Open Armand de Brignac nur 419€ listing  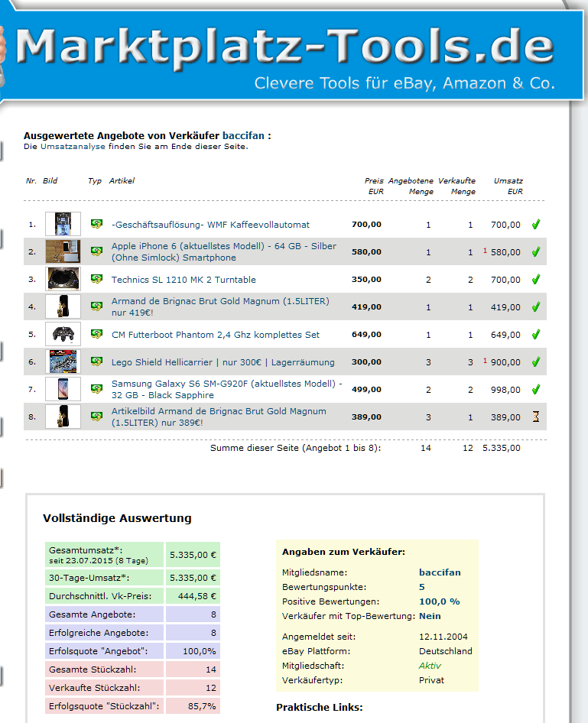pyautogui.click(x=220, y=306)
